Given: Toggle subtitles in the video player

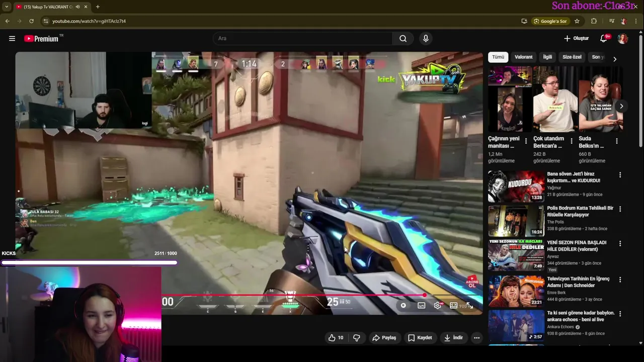Looking at the screenshot, I should coord(422,305).
